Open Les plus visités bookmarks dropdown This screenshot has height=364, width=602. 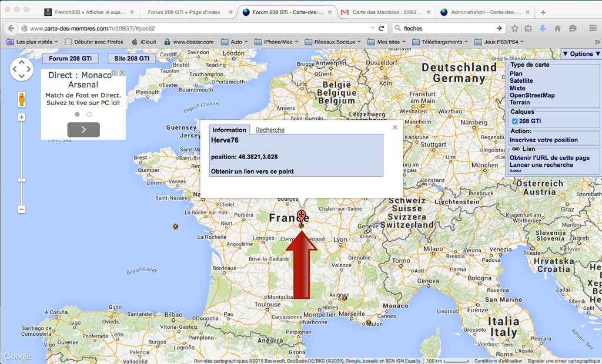point(32,42)
